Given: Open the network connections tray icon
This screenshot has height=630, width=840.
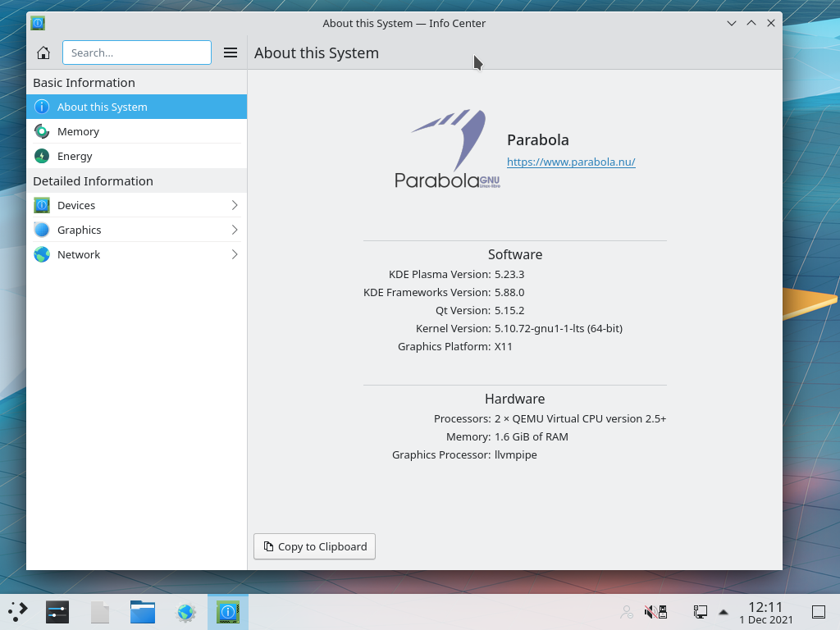Looking at the screenshot, I should [x=700, y=611].
